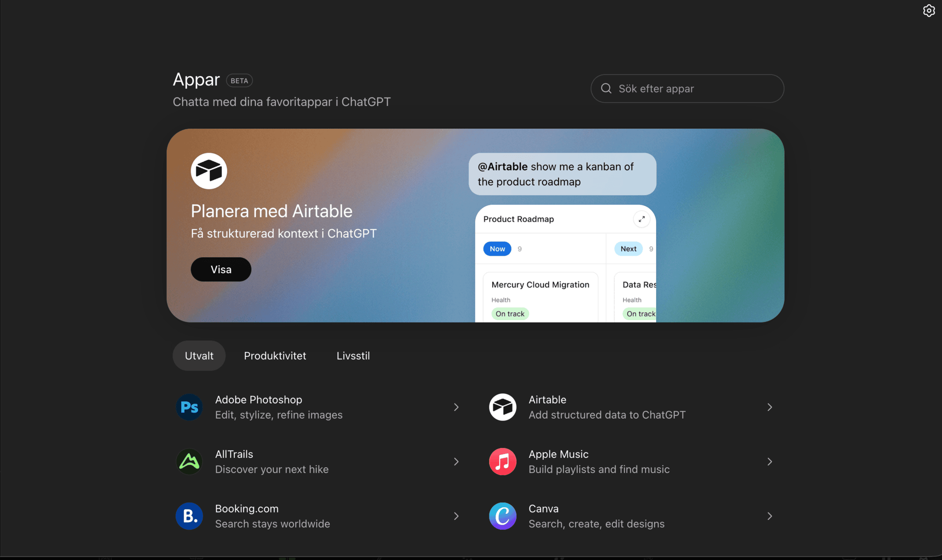Click the Adobe Photoshop Ps icon
The height and width of the screenshot is (560, 942).
[189, 407]
